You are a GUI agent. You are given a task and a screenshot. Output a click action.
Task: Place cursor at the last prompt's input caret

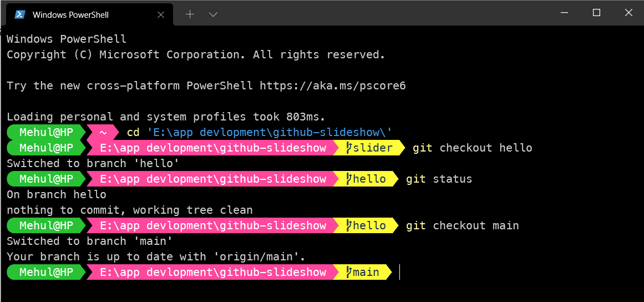coord(400,272)
